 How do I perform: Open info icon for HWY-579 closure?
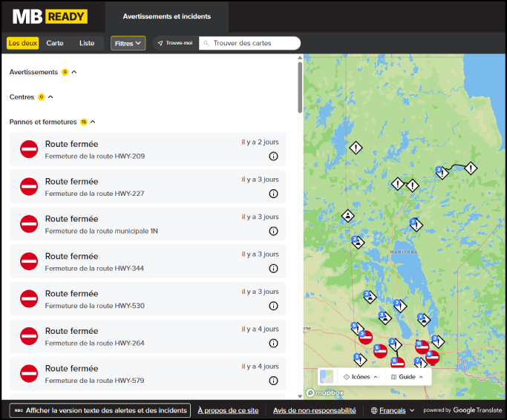(x=273, y=381)
